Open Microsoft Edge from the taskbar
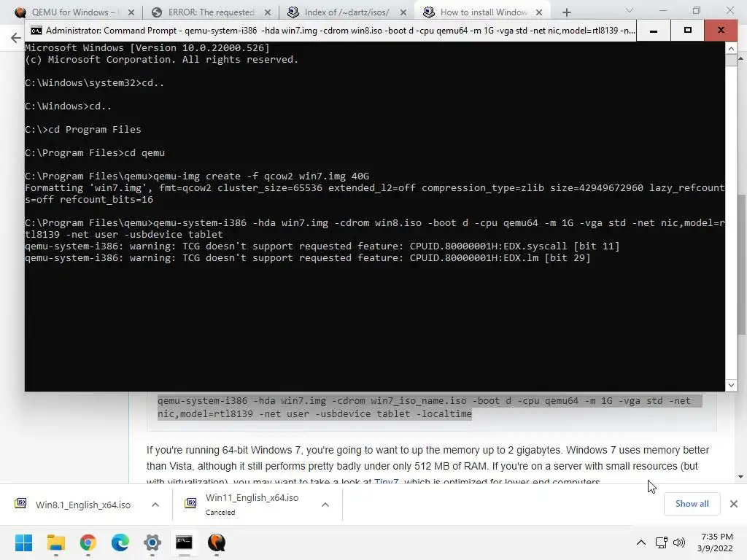747x560 pixels. [120, 542]
